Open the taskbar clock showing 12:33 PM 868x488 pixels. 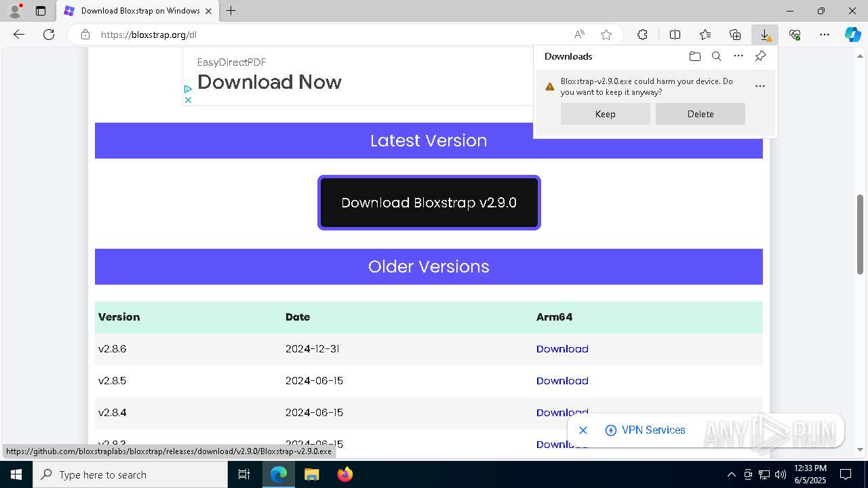(x=810, y=474)
